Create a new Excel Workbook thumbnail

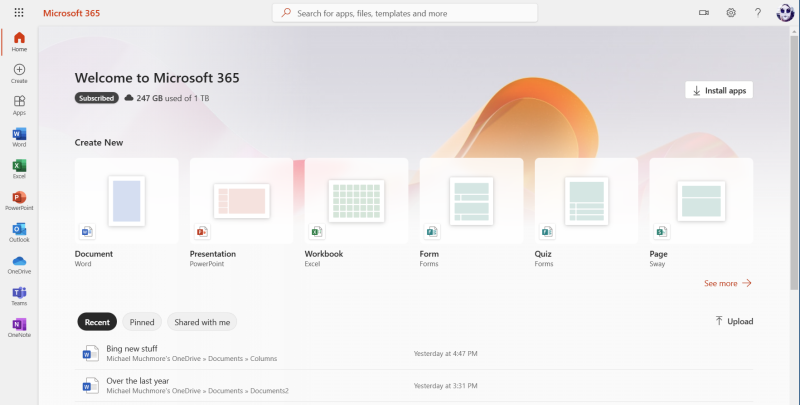click(356, 200)
